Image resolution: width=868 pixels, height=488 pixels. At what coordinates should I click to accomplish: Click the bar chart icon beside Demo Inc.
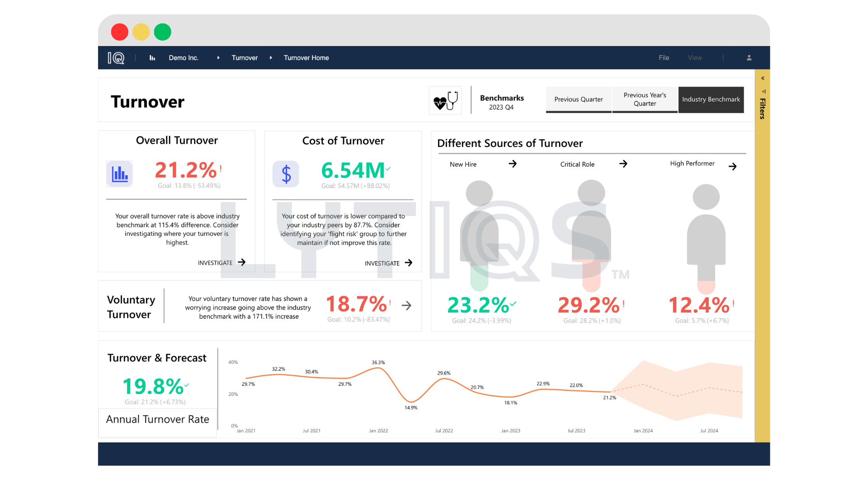pos(152,58)
